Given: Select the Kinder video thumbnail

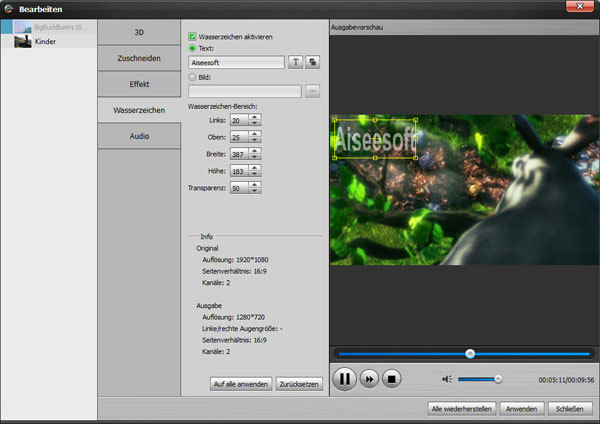Looking at the screenshot, I should point(23,41).
